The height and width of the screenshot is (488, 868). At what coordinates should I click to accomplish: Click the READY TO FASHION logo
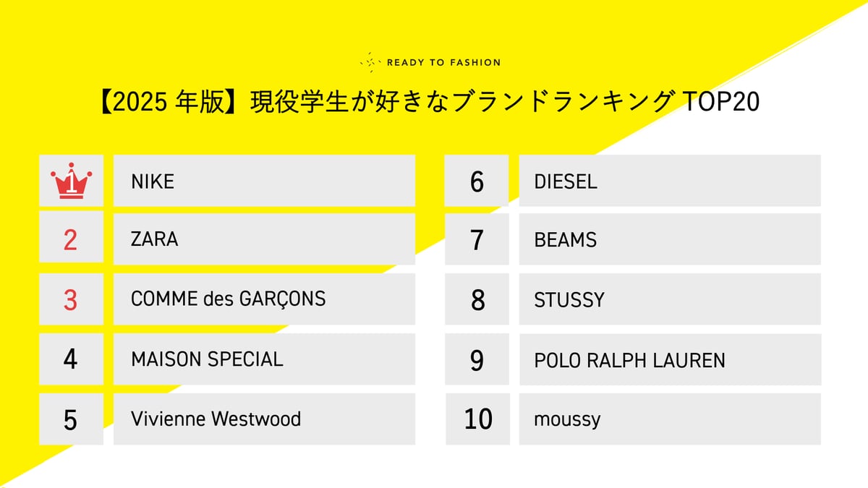pos(430,62)
